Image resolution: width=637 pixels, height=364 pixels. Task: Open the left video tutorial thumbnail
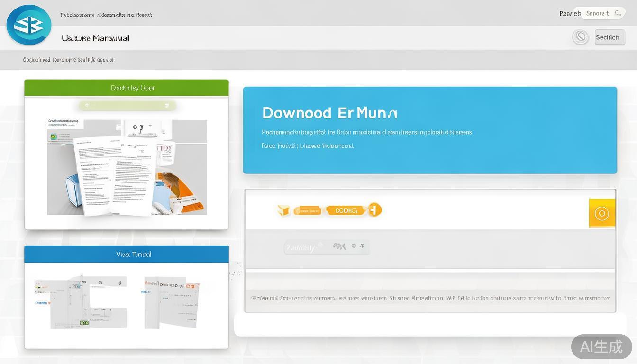81,302
